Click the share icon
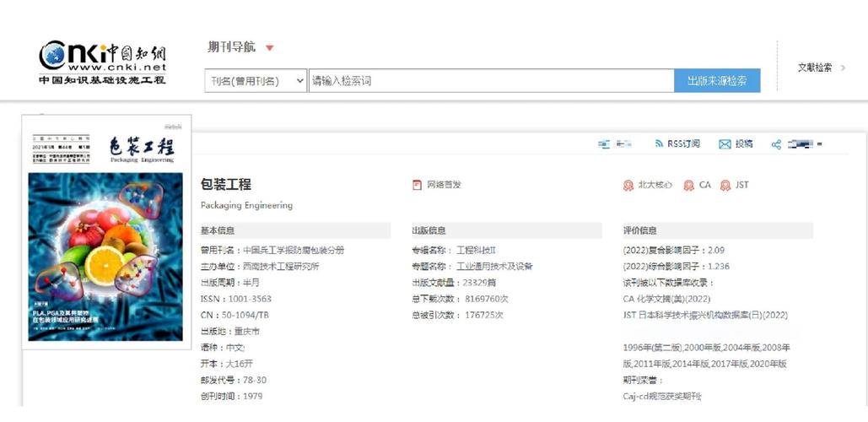Viewport: 868px width, 422px height. pyautogui.click(x=776, y=144)
